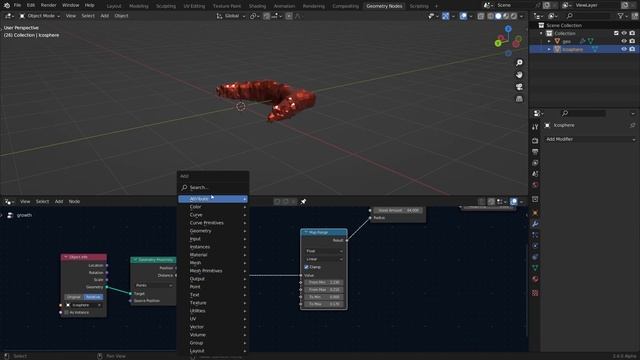Open the Particles properties tab icon
Screen dimensions: 640x360
[x=535, y=235]
